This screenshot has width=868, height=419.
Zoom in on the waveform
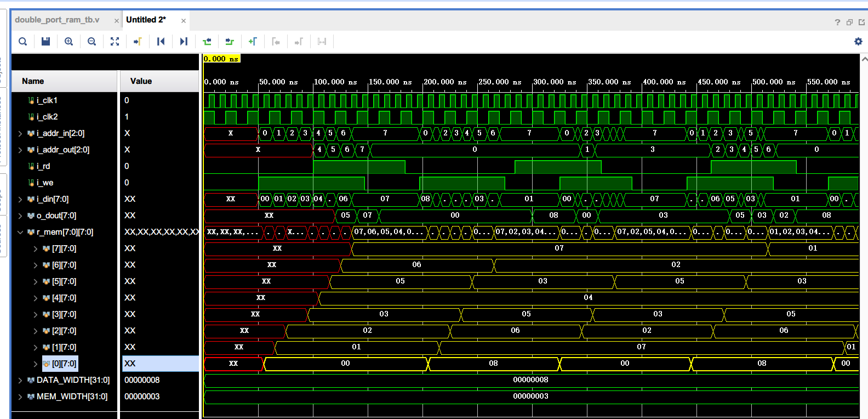click(x=68, y=42)
